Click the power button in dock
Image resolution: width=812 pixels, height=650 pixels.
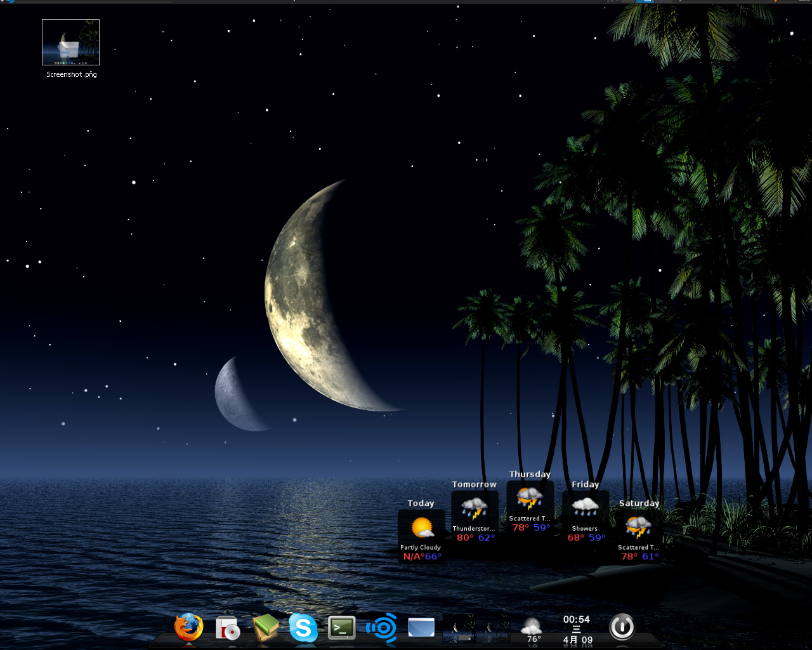click(622, 627)
